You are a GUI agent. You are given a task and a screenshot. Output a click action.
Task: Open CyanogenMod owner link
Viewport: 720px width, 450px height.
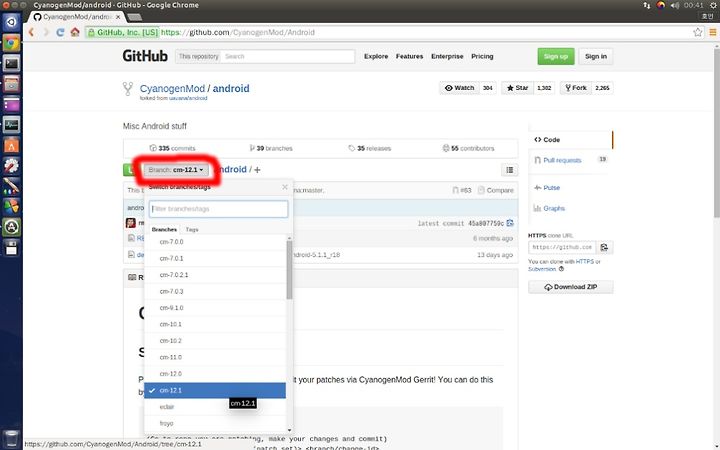[172, 89]
